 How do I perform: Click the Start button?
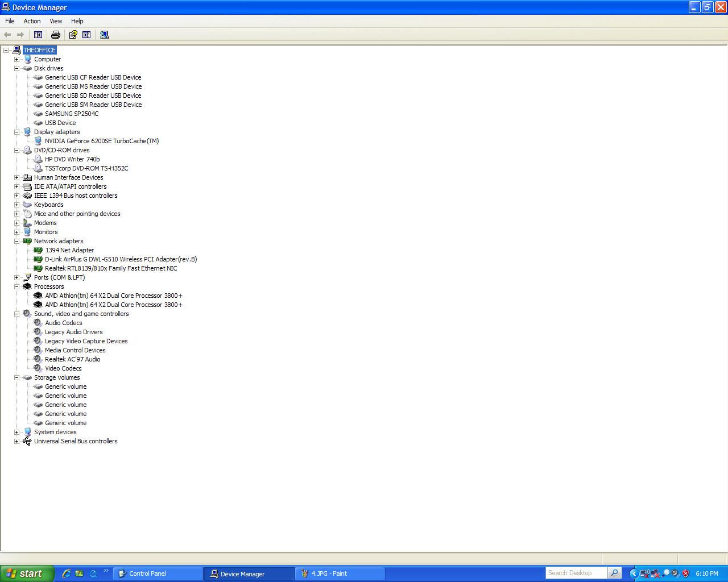tap(27, 573)
